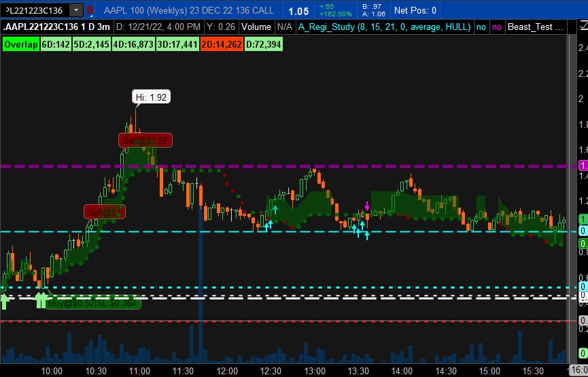Click the Buy@$0.52 signal bubble
This screenshot has height=377, width=588.
93,303
